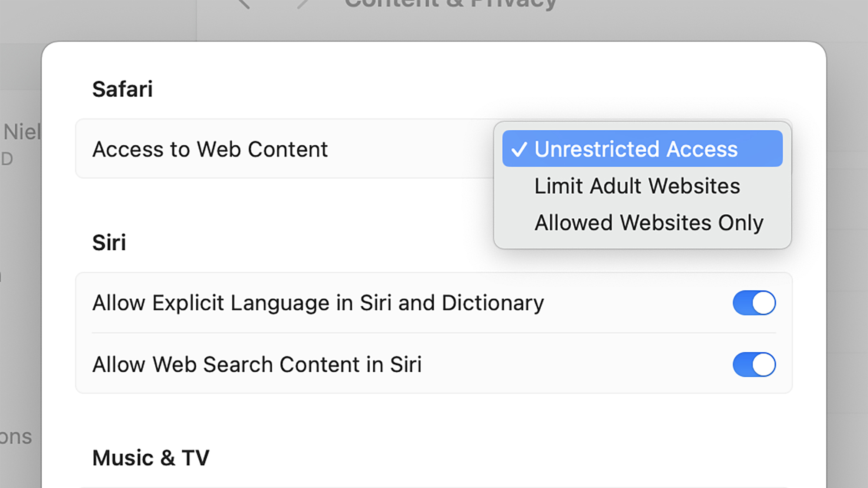This screenshot has width=868, height=488.
Task: Click the Access to Web Content label
Action: click(x=210, y=149)
